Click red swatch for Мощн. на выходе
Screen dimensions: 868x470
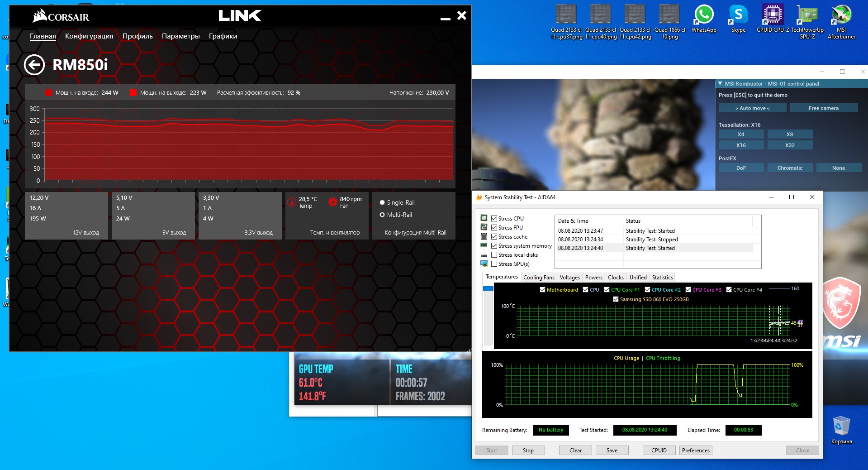coord(133,92)
